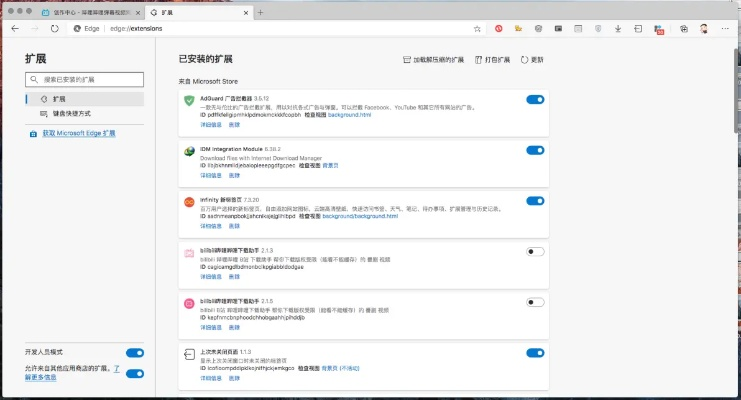Click the 打包扩展 button

pyautogui.click(x=492, y=60)
